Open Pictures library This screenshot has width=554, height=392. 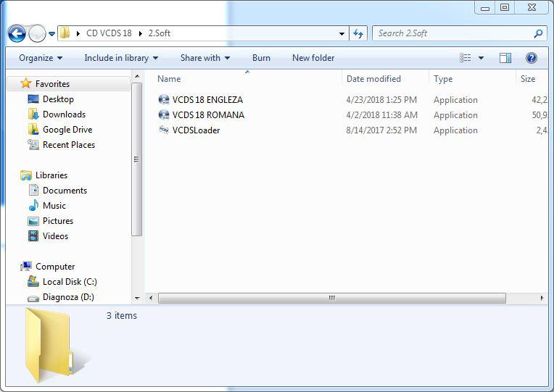[58, 221]
